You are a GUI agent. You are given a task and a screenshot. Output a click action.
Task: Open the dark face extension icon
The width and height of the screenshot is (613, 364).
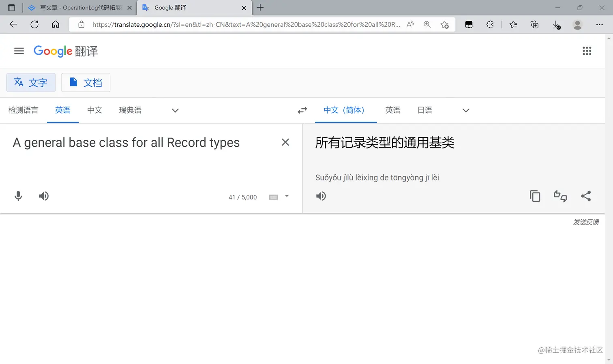tap(469, 25)
